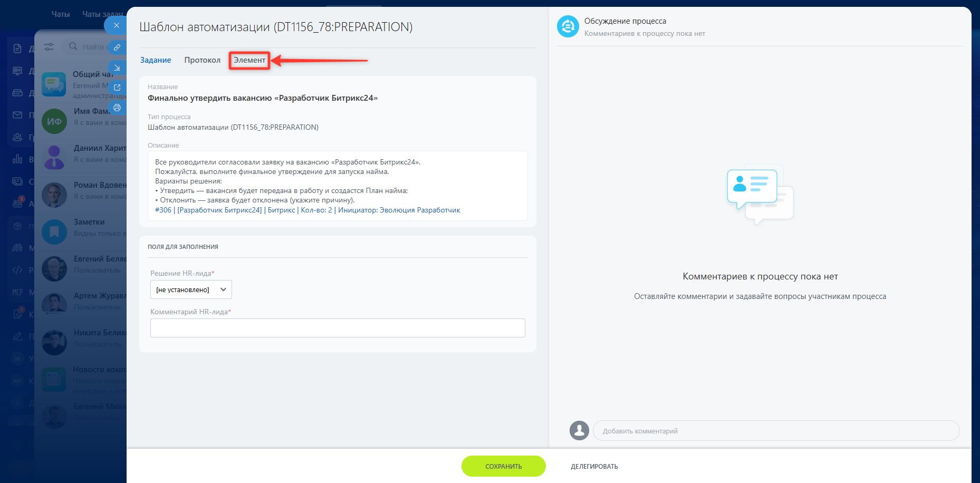Screen dimensions: 980x483
Task: Click the ПОЛЯ ДЛЯ ЗАПОЛНЕНИЯ heading
Action: (183, 247)
